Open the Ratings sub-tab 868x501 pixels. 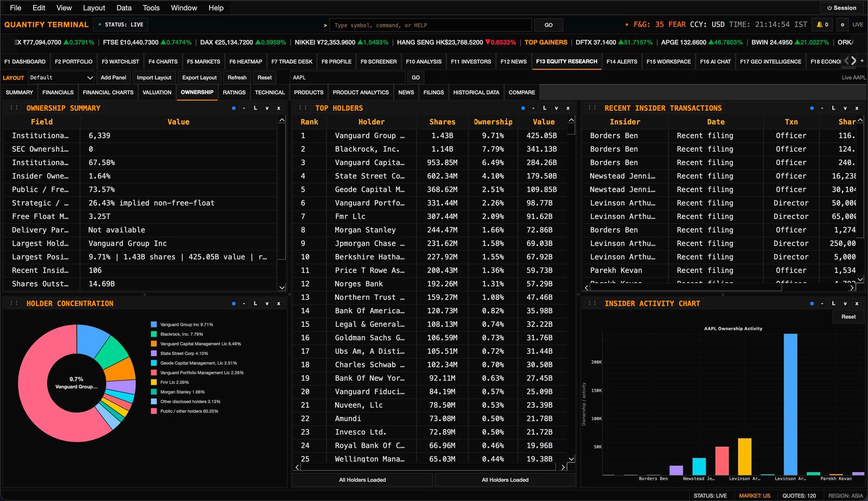(234, 92)
